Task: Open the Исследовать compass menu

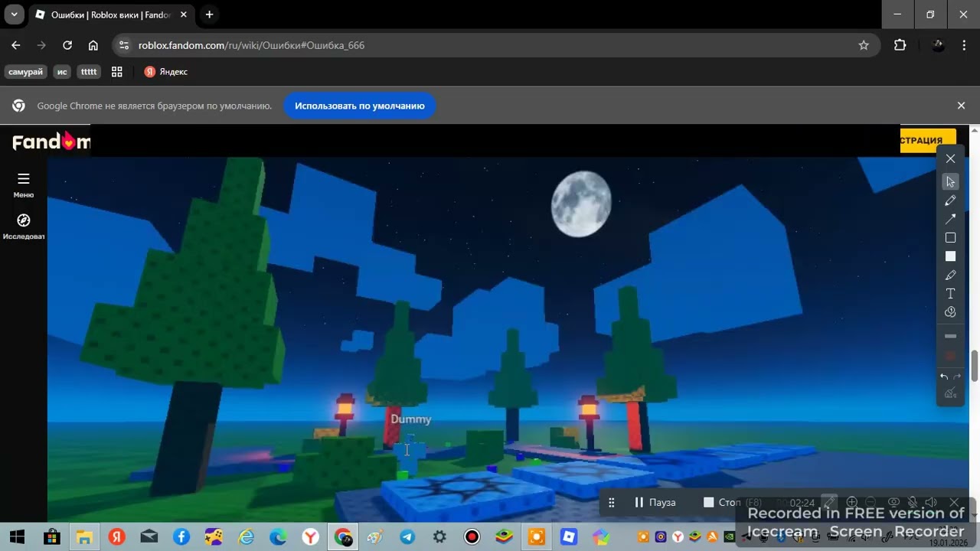Action: [x=24, y=226]
